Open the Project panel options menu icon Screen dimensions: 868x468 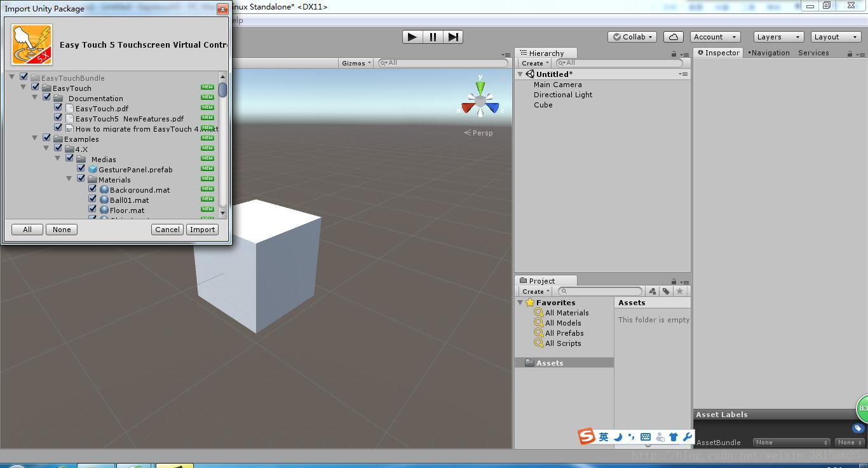point(684,282)
